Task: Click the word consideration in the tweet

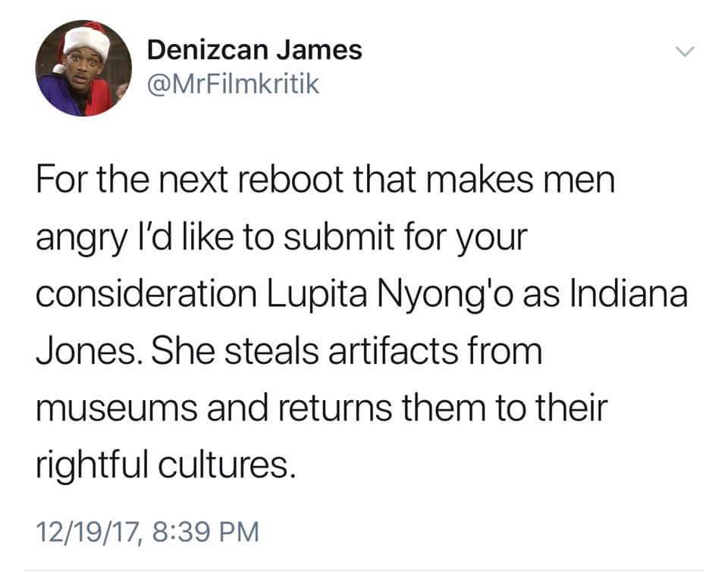Action: pos(146,293)
